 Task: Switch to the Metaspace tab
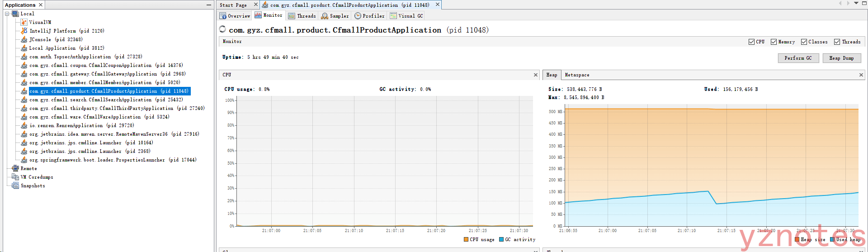577,75
